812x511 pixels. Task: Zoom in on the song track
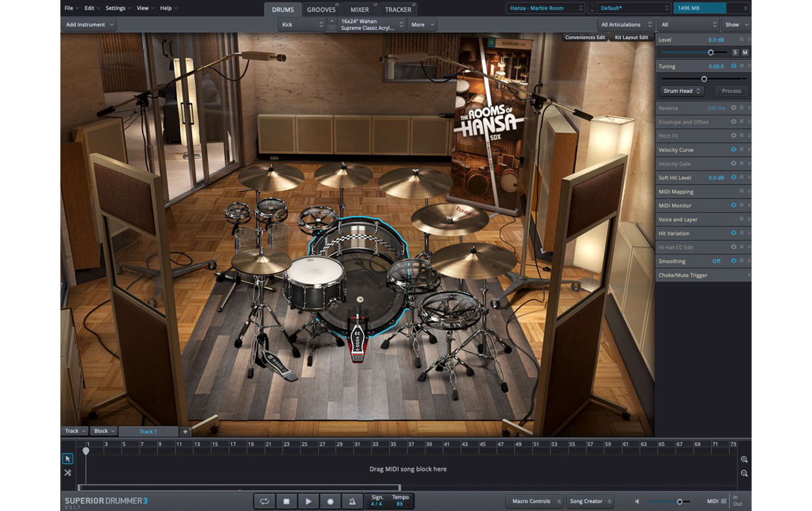[744, 459]
